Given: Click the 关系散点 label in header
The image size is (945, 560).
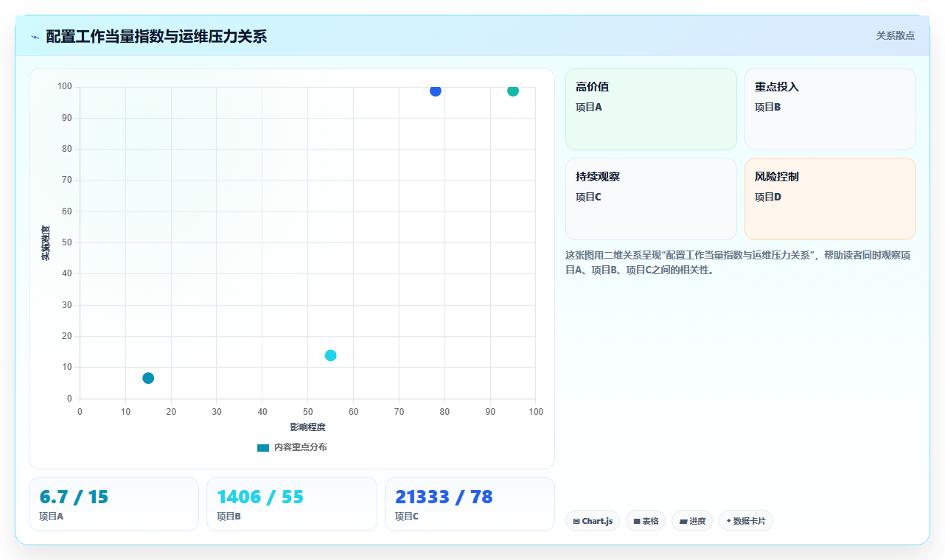Looking at the screenshot, I should [895, 35].
